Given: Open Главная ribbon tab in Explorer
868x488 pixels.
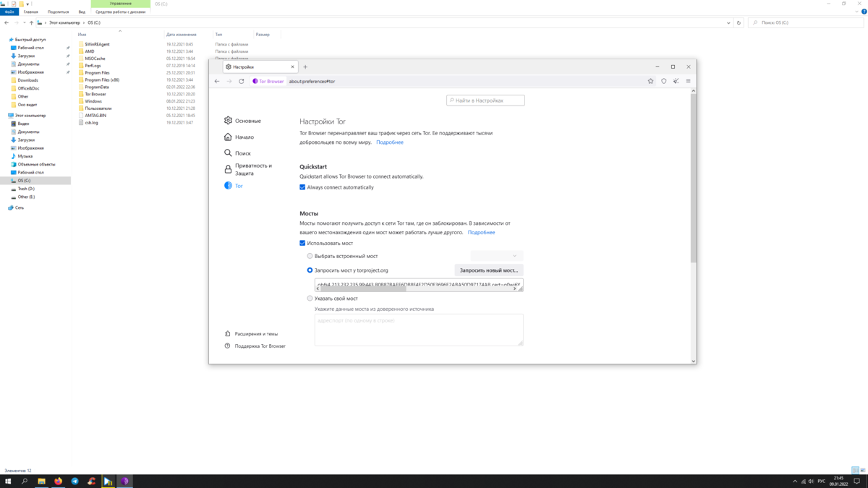Looking at the screenshot, I should pos(31,12).
